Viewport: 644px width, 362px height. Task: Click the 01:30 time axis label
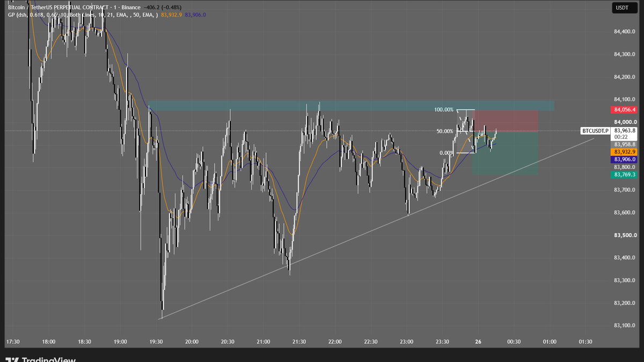point(585,342)
